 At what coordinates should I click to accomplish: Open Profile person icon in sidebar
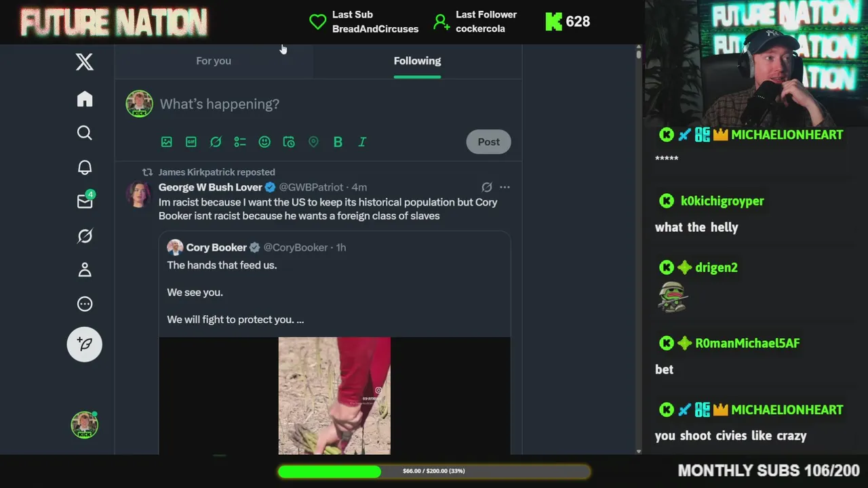(85, 270)
